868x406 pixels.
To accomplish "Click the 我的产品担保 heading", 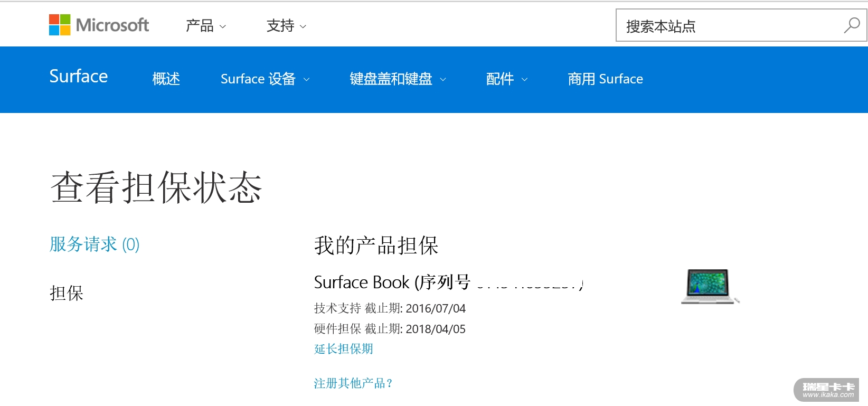I will click(x=376, y=246).
